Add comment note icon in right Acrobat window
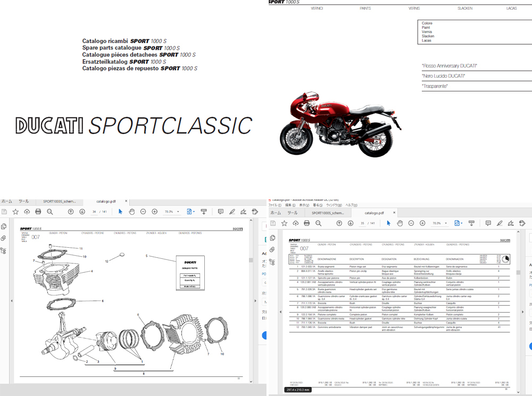The image size is (532, 396). point(488,223)
